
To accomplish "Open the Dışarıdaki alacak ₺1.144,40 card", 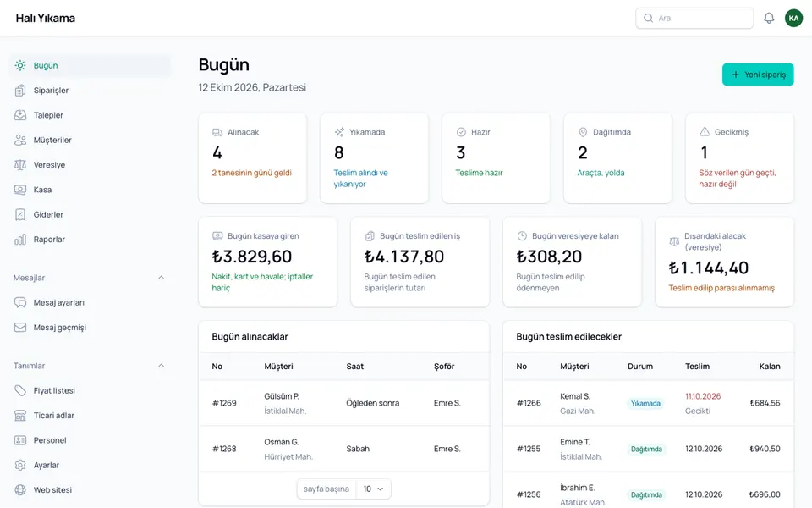I will pyautogui.click(x=725, y=262).
